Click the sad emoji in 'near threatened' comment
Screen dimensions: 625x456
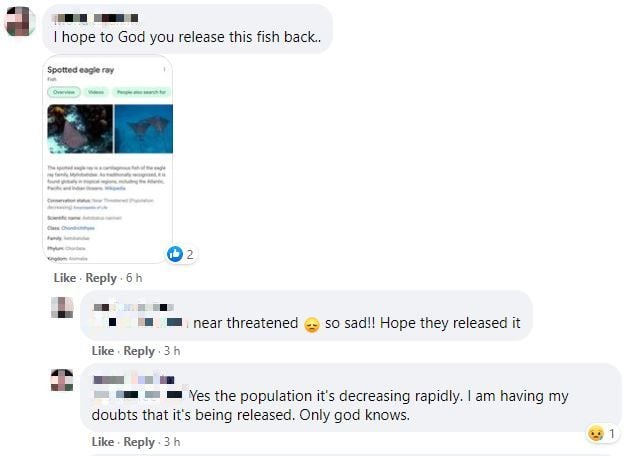312,324
